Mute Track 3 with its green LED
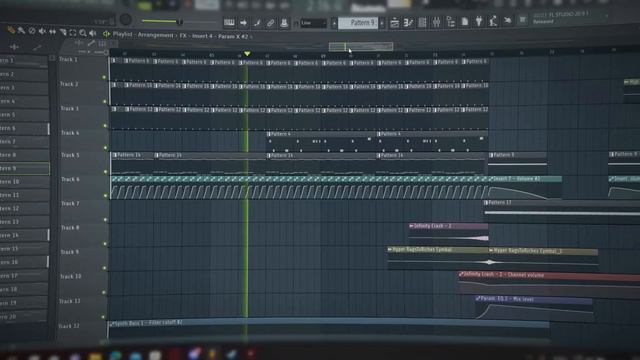The image size is (640, 360). point(105,126)
